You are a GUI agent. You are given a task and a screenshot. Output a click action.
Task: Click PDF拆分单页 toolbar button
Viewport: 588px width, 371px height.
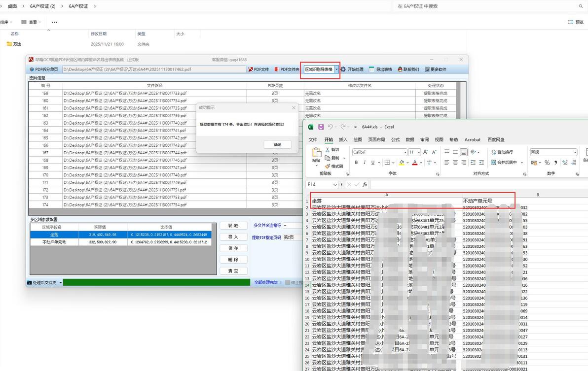[43, 69]
